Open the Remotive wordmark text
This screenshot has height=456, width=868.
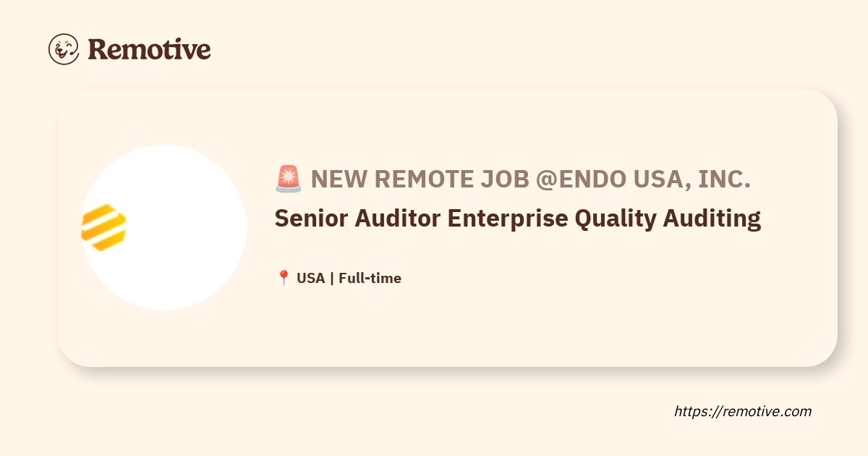point(149,49)
